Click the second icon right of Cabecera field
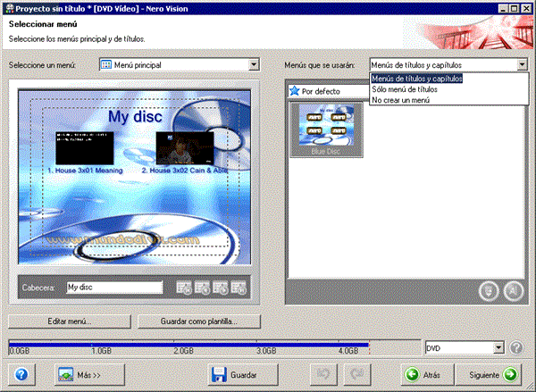The image size is (536, 392). pyautogui.click(x=203, y=288)
